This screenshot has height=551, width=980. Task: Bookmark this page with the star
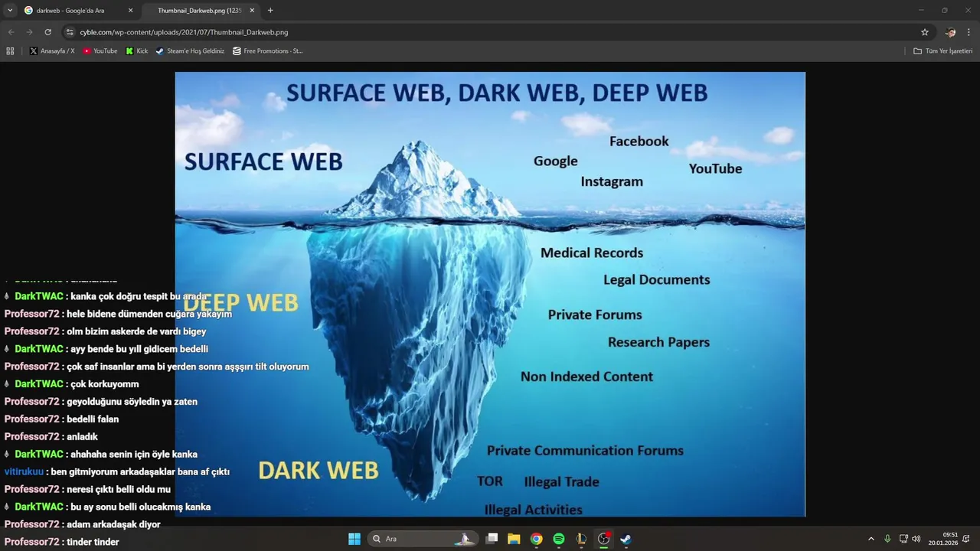[925, 32]
